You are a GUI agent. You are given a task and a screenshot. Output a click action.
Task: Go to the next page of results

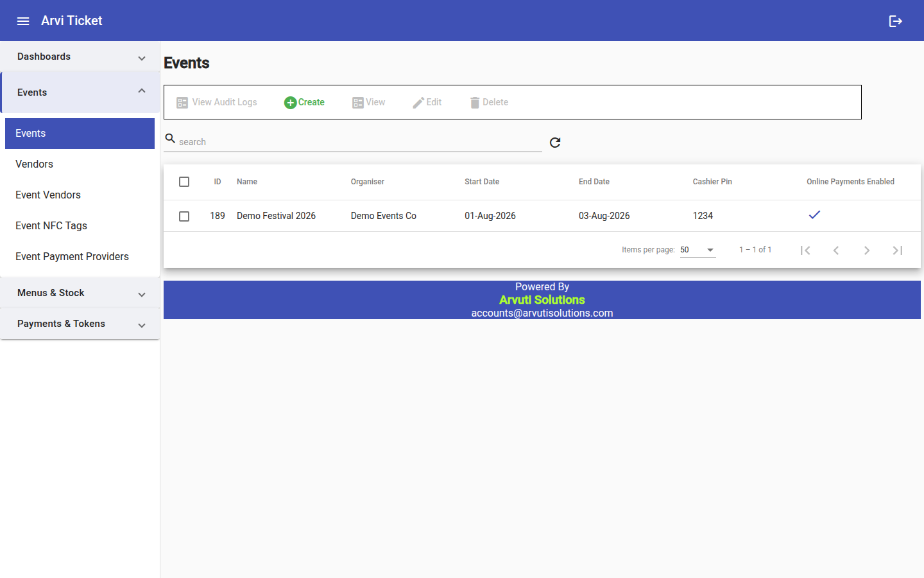click(867, 250)
